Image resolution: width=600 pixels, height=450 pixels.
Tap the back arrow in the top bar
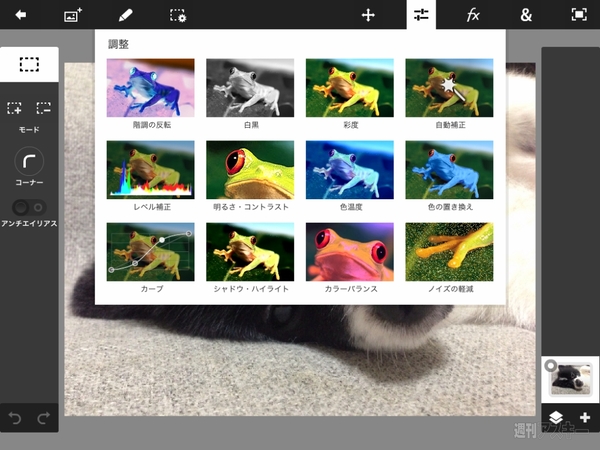click(21, 15)
